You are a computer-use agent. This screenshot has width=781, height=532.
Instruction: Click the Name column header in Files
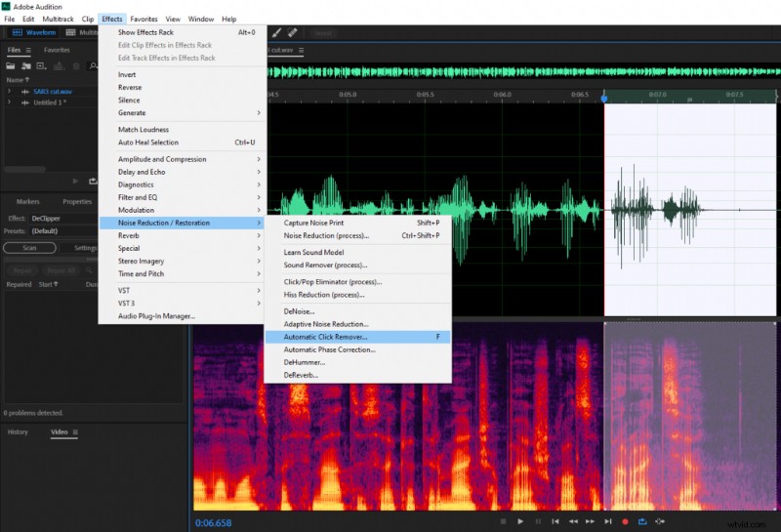[18, 80]
